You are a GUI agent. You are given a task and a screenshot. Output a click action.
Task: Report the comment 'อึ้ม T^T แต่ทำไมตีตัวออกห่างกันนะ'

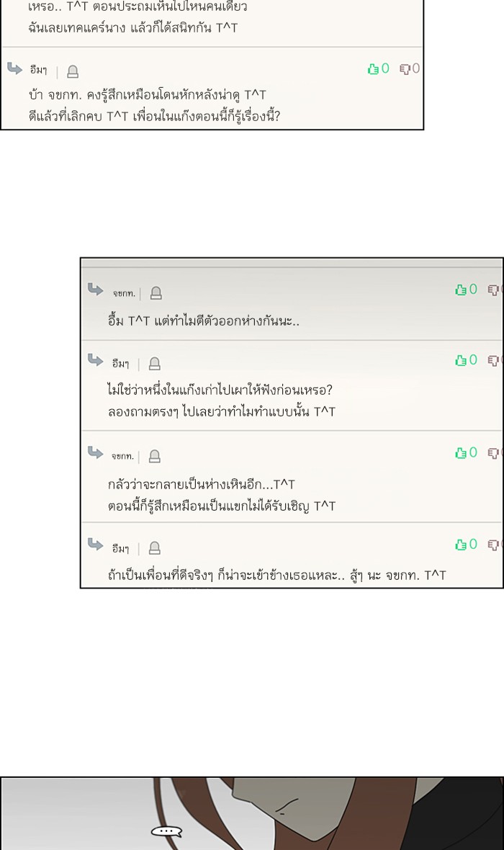[x=156, y=293]
